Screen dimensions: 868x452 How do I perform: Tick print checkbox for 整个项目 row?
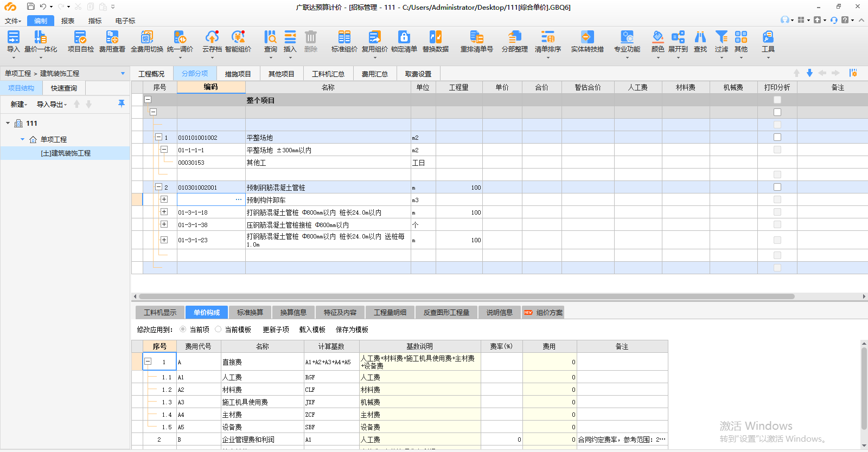[777, 100]
